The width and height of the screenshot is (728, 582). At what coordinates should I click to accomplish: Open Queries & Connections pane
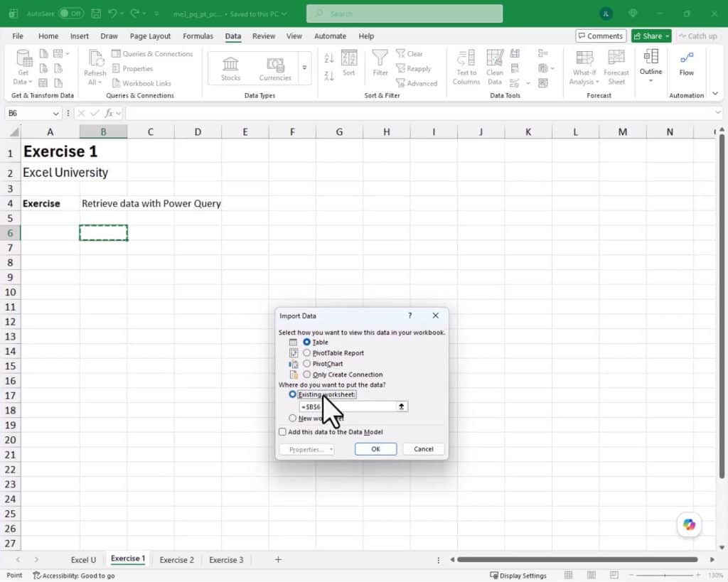pos(152,54)
